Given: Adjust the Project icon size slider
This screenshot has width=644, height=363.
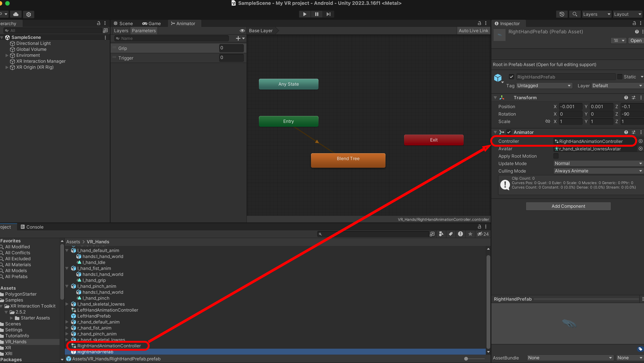Looking at the screenshot, I should pos(466,359).
